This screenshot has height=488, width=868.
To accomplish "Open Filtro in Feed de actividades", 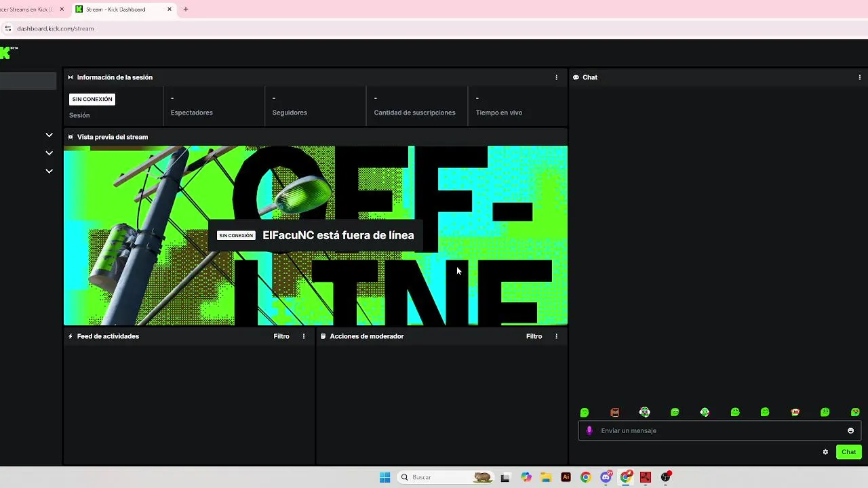I will pyautogui.click(x=281, y=336).
